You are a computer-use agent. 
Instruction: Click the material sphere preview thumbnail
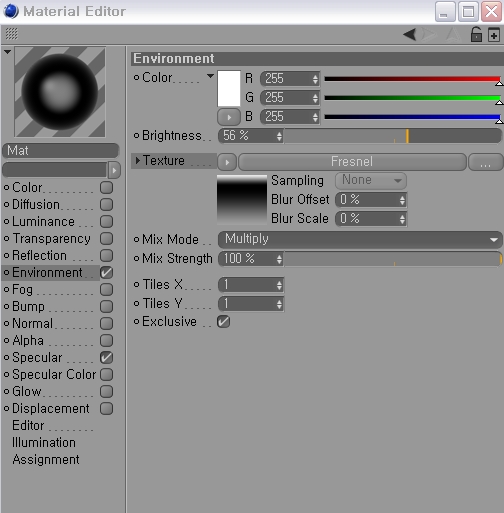click(60, 92)
